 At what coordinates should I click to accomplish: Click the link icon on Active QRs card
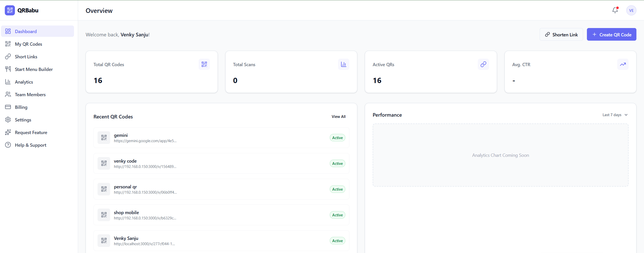483,64
